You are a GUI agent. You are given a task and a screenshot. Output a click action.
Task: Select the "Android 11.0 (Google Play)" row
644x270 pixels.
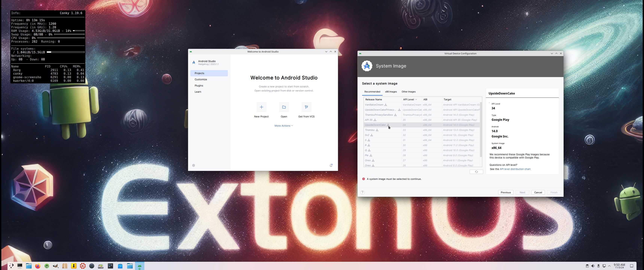[x=422, y=145]
